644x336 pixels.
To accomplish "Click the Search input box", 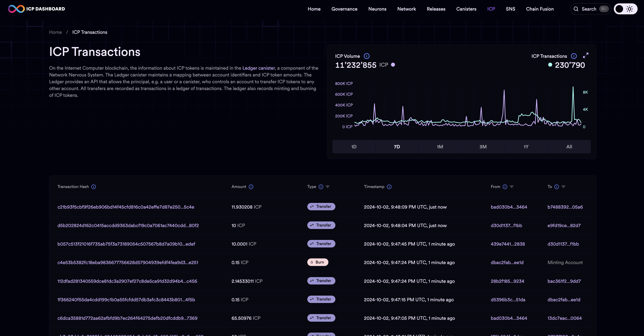I will click(x=590, y=9).
